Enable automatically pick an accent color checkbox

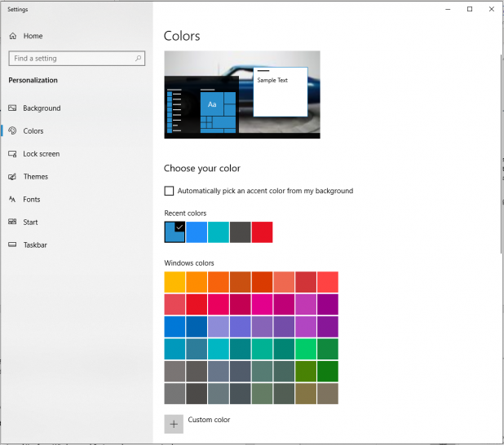tap(169, 191)
